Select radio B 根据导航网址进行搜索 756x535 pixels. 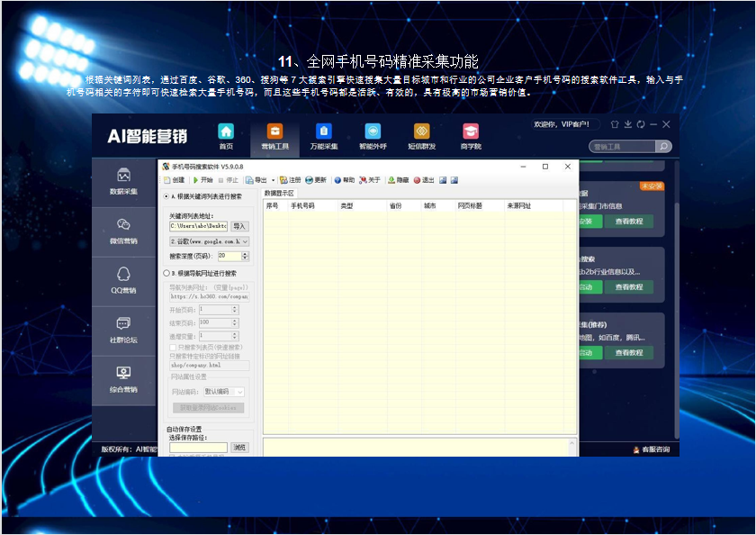[x=166, y=273]
